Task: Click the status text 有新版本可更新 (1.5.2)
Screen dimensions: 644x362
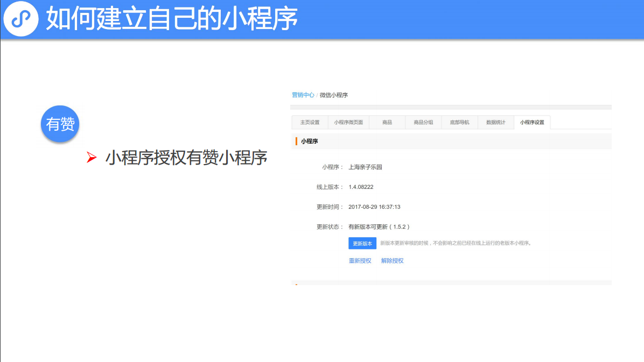Action: pyautogui.click(x=379, y=226)
